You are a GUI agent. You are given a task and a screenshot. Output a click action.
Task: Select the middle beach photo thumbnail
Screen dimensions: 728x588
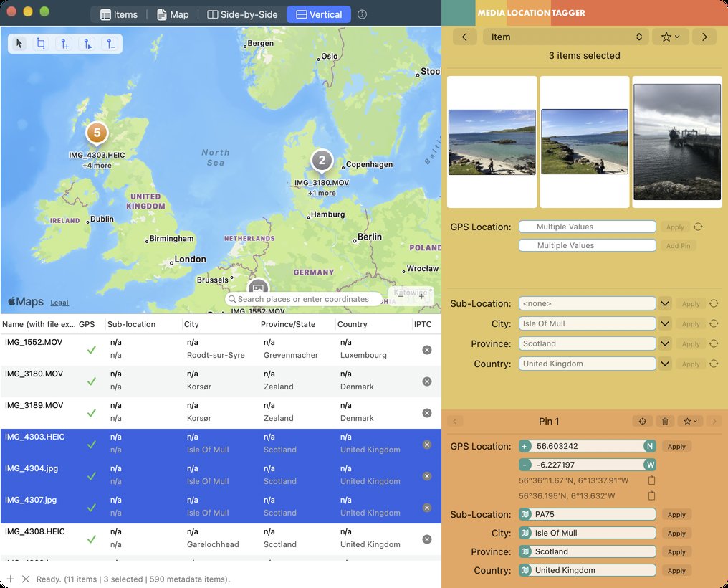click(585, 142)
